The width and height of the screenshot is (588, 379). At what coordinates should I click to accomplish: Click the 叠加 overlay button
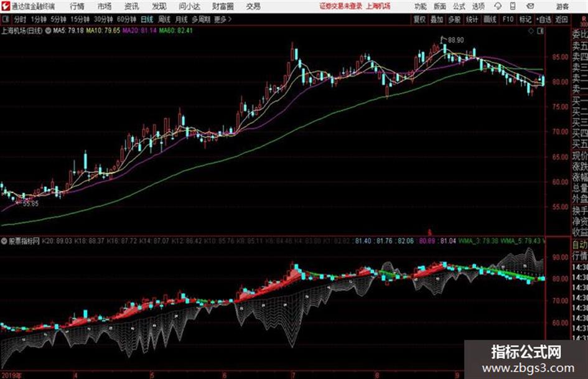tap(437, 19)
